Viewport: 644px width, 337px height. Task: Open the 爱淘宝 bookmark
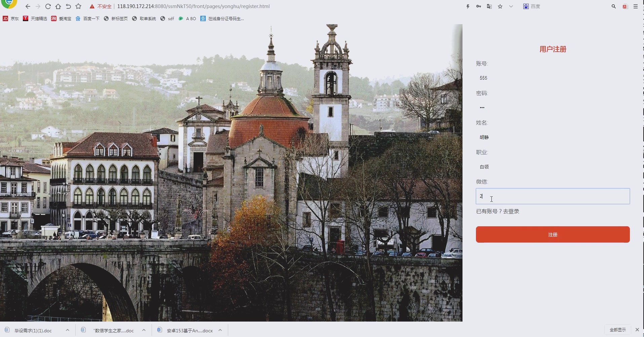tap(61, 18)
